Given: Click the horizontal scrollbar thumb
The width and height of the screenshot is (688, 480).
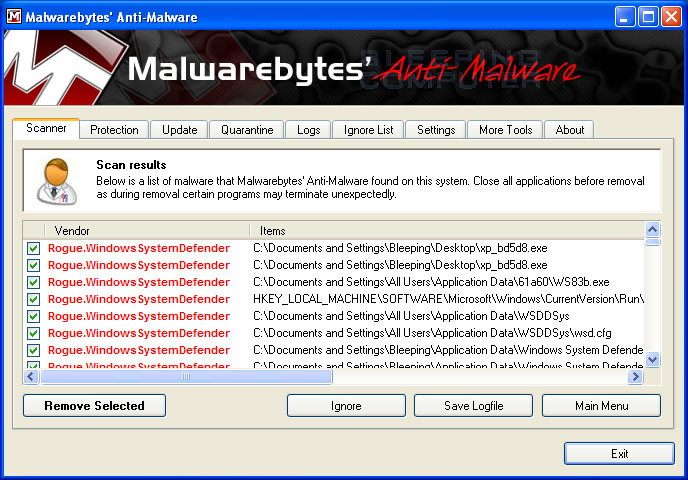Looking at the screenshot, I should (x=186, y=376).
